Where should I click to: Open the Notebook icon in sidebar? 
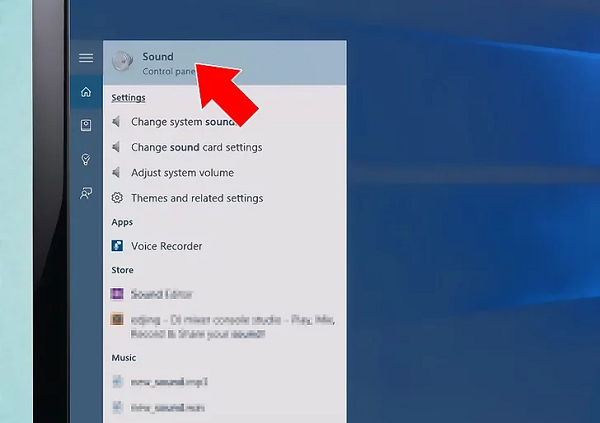tap(86, 125)
